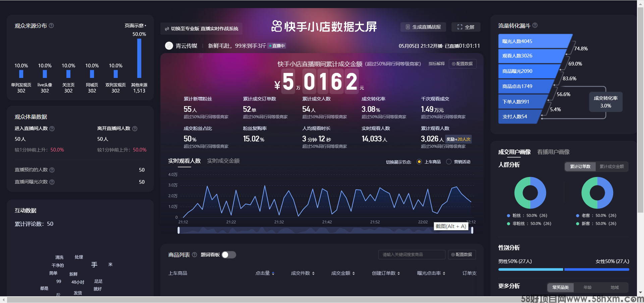Switch to 实时观看人数 tab

click(184, 161)
